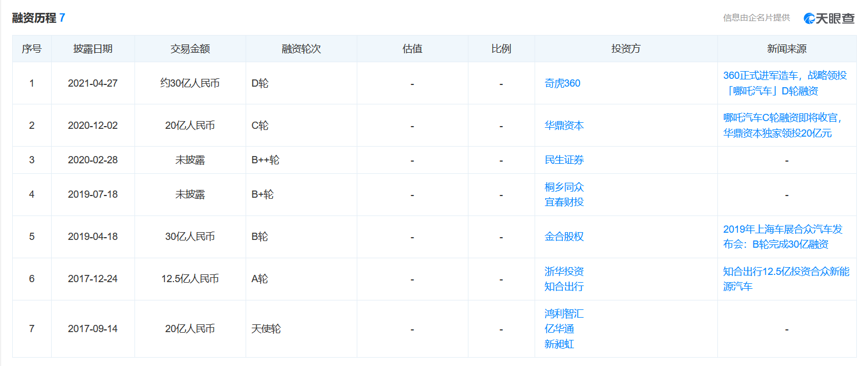Open investor link 民生证券
The width and height of the screenshot is (868, 366).
tap(564, 160)
